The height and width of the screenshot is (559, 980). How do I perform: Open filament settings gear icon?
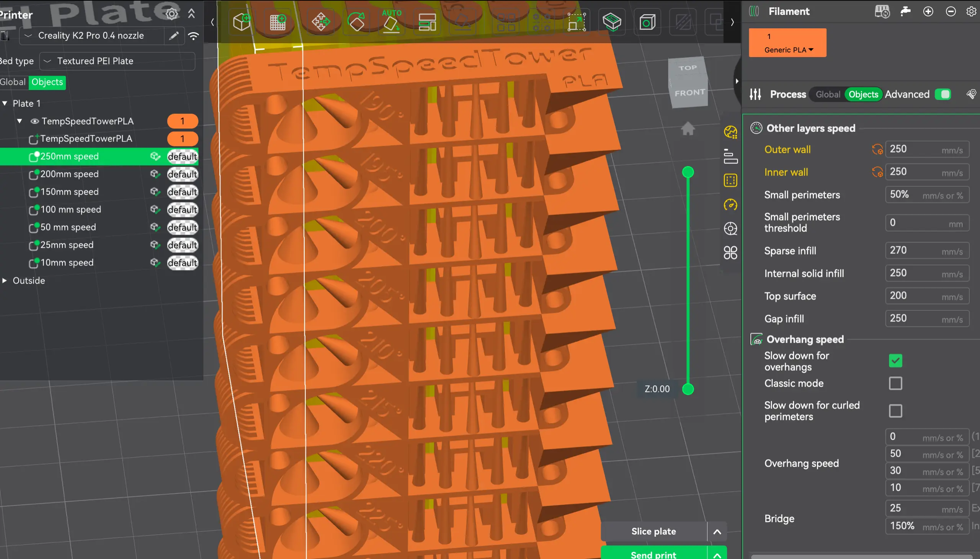pos(972,11)
